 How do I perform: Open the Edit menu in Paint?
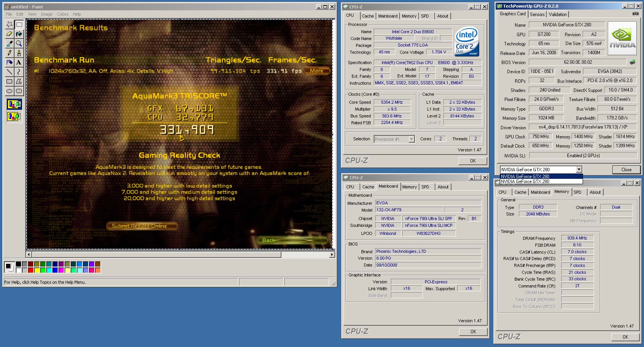(20, 14)
